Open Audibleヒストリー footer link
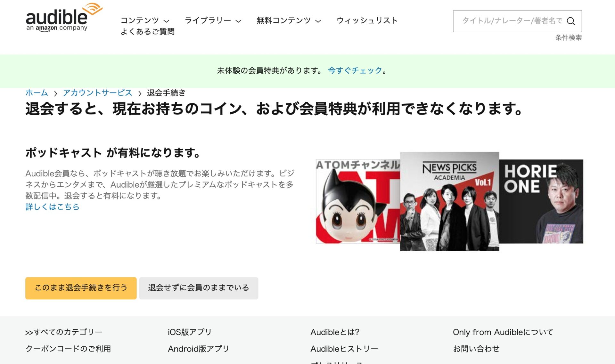615x364 pixels. pyautogui.click(x=344, y=349)
